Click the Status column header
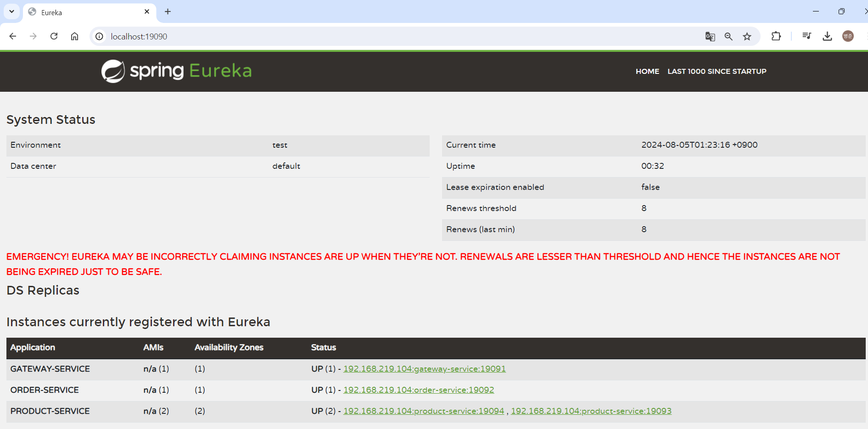This screenshot has width=868, height=429. tap(324, 348)
